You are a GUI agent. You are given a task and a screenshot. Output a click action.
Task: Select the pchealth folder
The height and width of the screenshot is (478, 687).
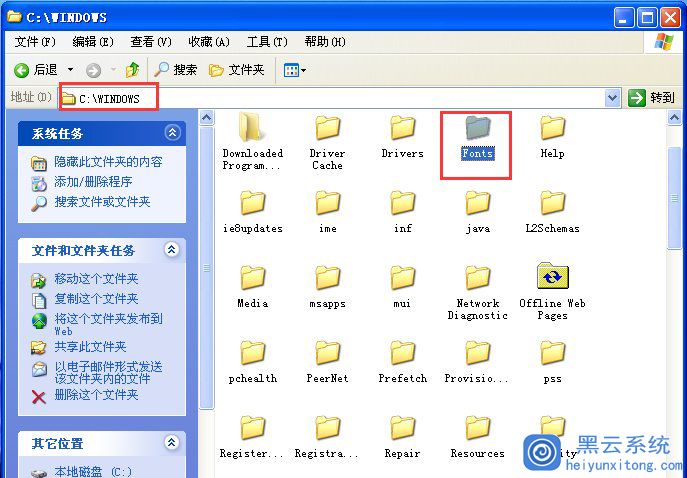(252, 362)
